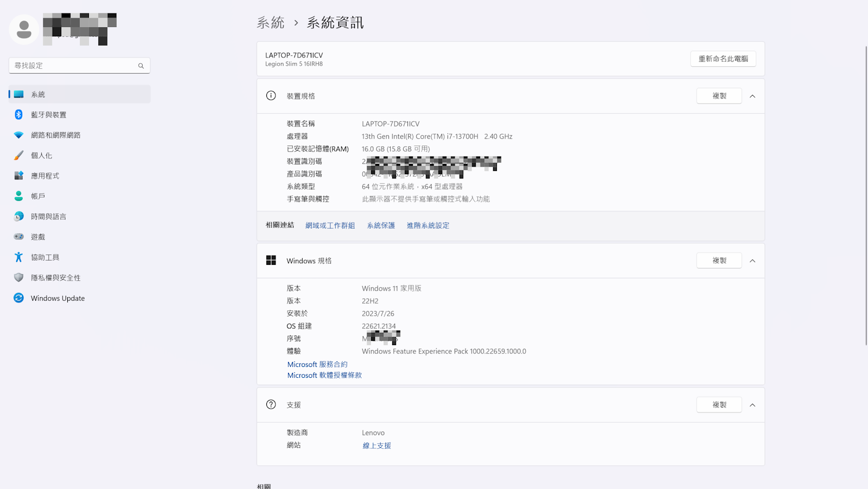The height and width of the screenshot is (489, 868).
Task: Select the install date 2023/7/26
Action: click(x=378, y=314)
